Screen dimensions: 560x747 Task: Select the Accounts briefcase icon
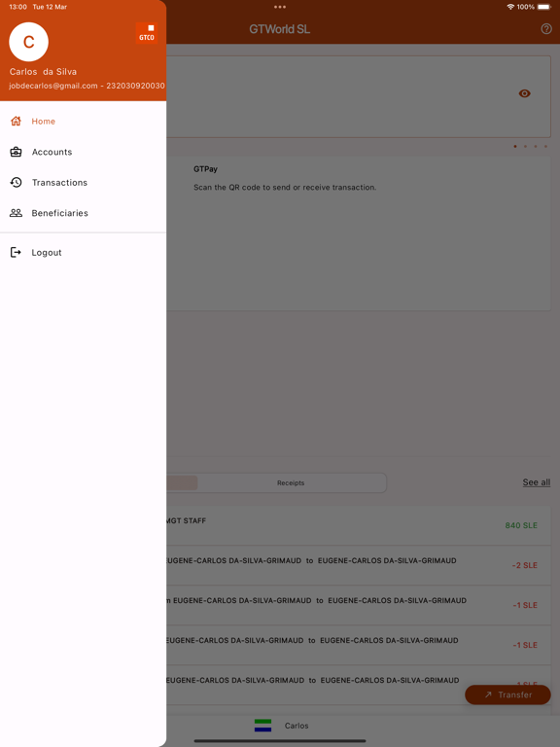click(x=16, y=152)
